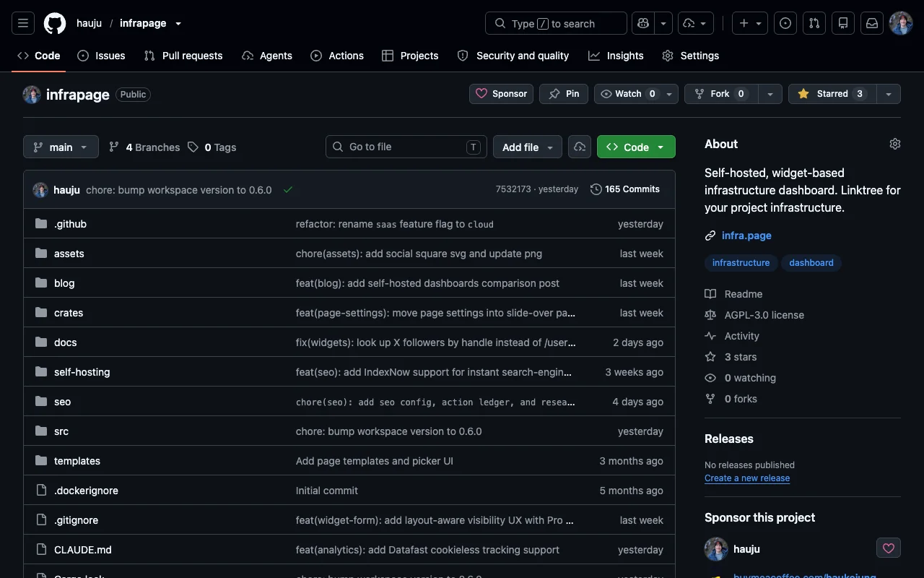Open the seo folder
924x578 pixels.
click(x=63, y=402)
